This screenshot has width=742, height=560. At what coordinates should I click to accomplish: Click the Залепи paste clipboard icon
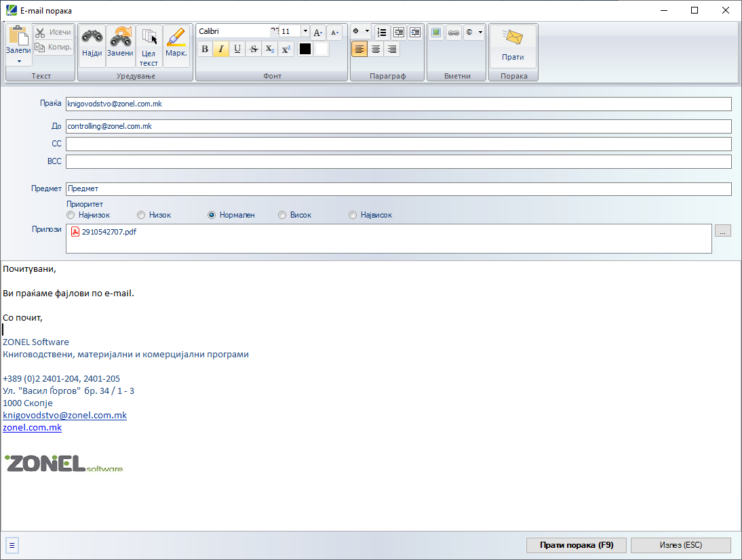coord(18,35)
